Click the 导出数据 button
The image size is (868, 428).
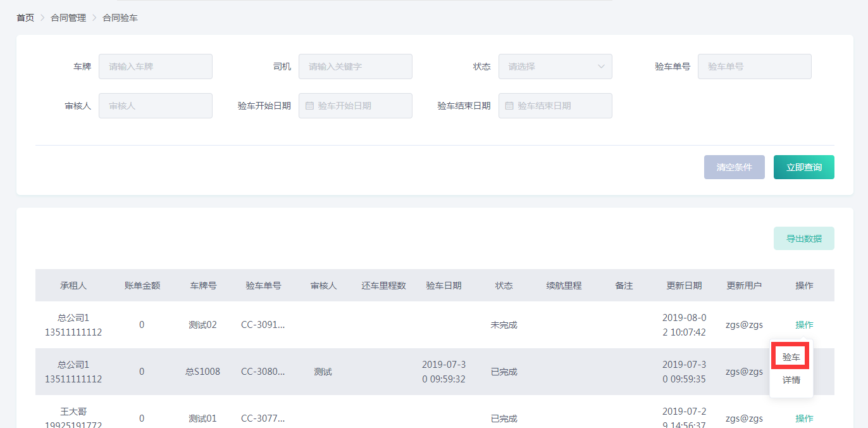click(803, 239)
